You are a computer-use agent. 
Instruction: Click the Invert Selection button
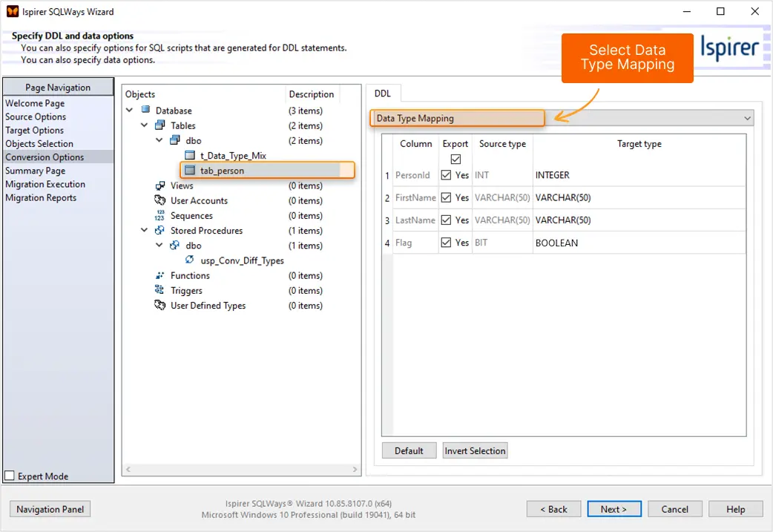(x=475, y=450)
